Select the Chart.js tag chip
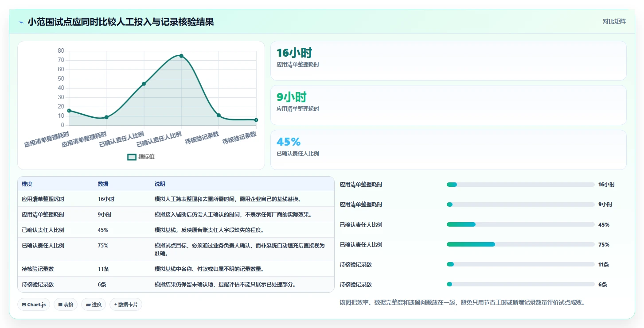 pyautogui.click(x=34, y=305)
